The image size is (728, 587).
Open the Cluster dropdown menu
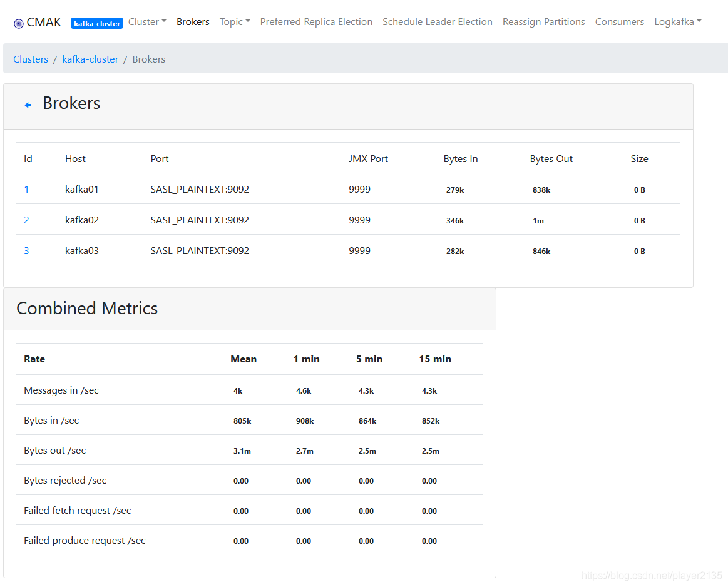point(147,21)
